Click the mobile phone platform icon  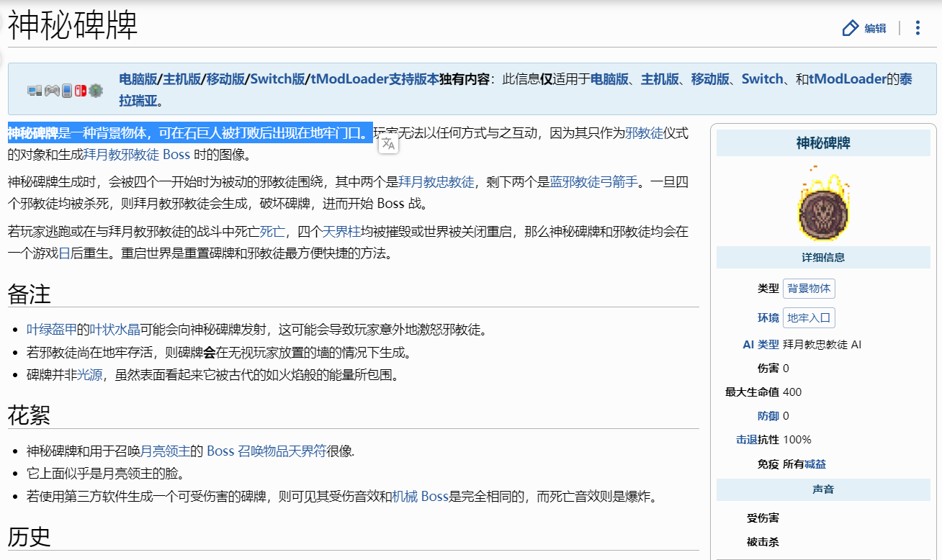[x=66, y=91]
